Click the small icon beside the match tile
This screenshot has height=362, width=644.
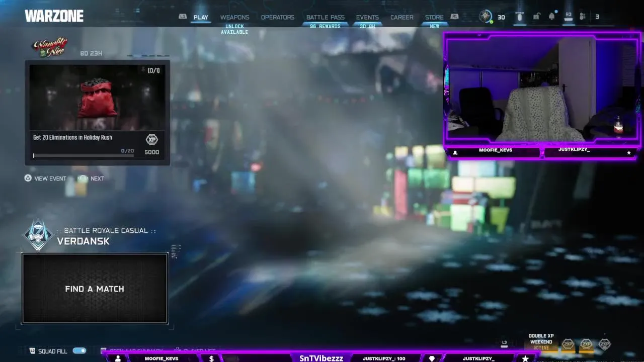click(175, 251)
